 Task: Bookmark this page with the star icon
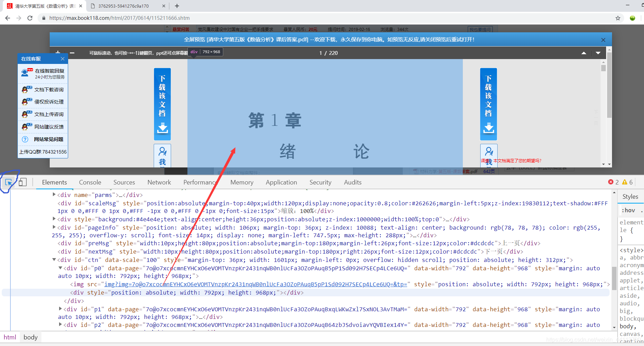[x=618, y=18]
